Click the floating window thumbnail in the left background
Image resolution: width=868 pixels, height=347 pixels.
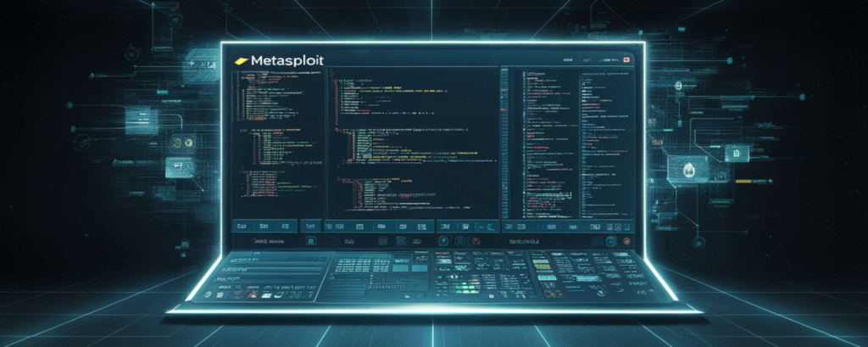pos(139,119)
